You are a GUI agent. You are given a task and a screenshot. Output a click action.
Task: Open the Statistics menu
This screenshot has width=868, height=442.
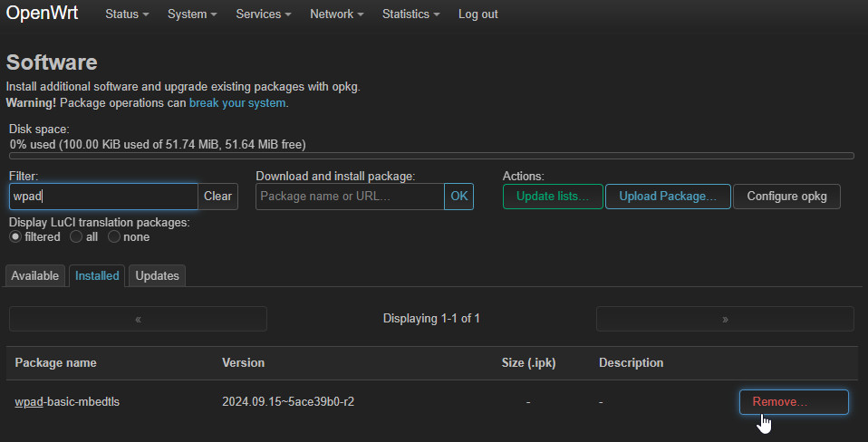click(410, 14)
